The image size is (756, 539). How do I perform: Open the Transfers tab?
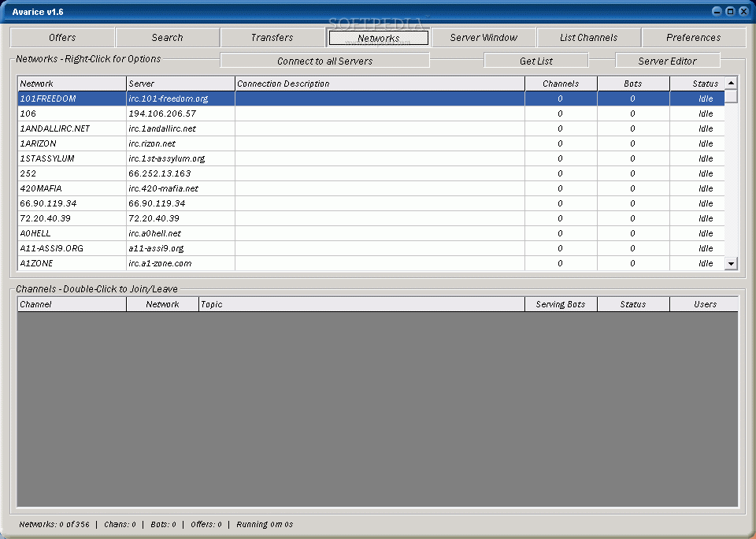tap(272, 38)
